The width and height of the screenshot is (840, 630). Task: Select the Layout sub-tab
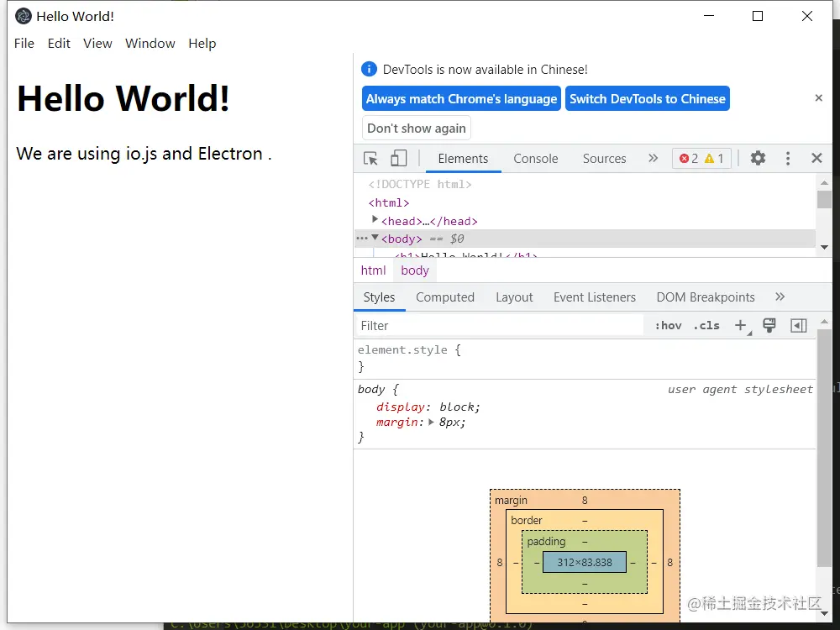[x=514, y=297]
